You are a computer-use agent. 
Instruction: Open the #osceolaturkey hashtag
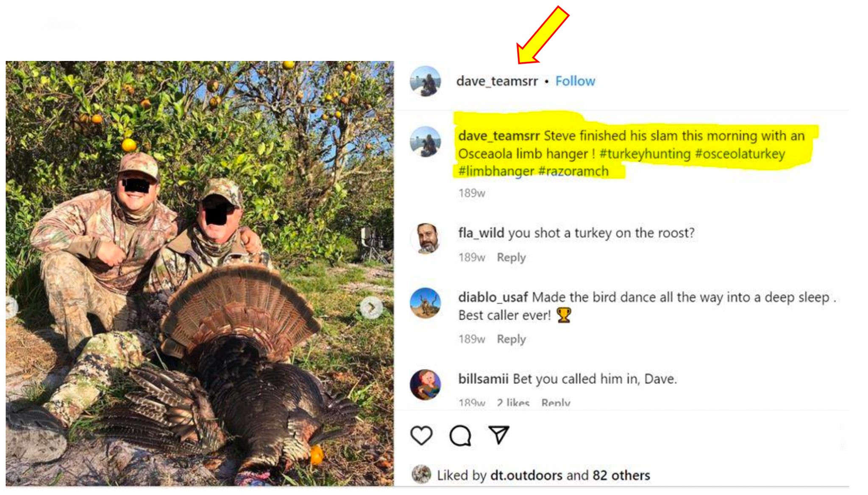[x=740, y=154]
